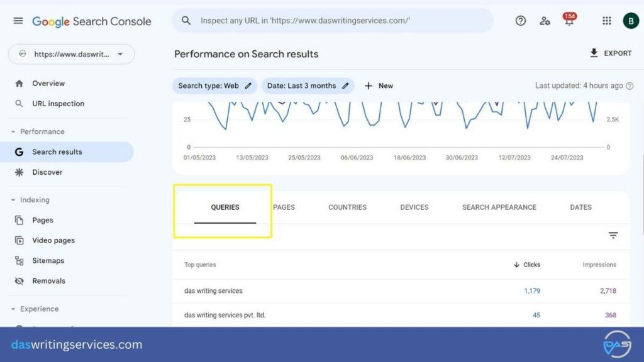Click the search magnifier icon in URL bar

coord(186,21)
